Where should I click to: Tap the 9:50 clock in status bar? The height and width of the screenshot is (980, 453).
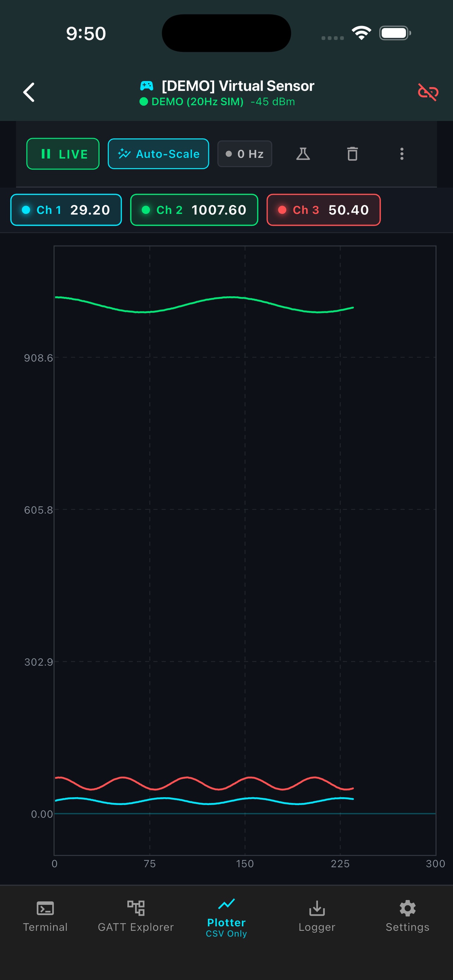(x=86, y=34)
